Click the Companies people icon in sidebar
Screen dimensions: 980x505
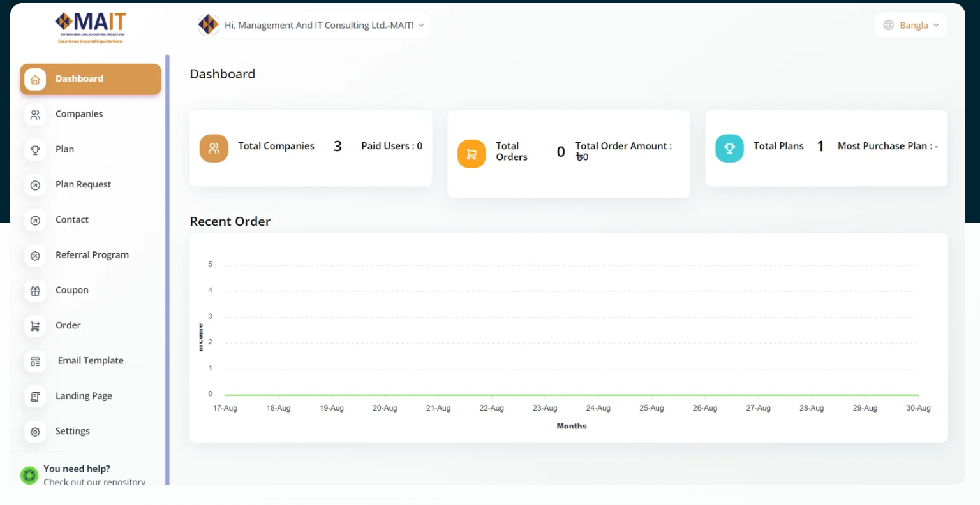pyautogui.click(x=35, y=115)
